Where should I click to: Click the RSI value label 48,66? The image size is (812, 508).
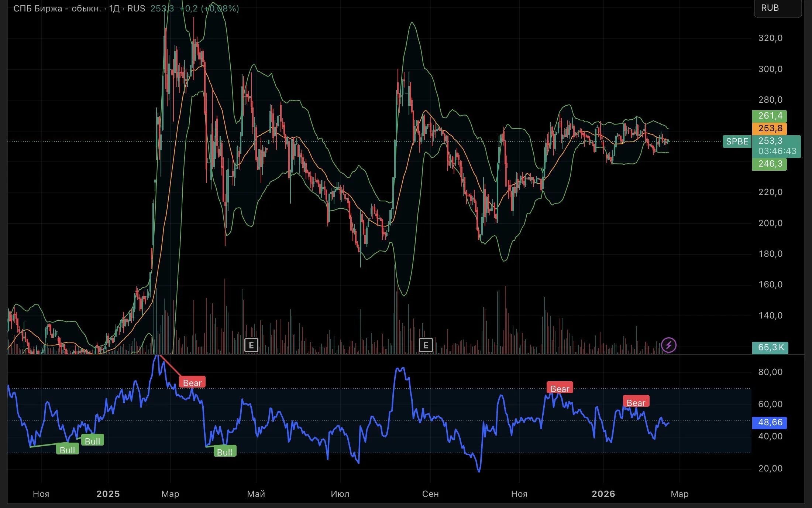pyautogui.click(x=770, y=423)
